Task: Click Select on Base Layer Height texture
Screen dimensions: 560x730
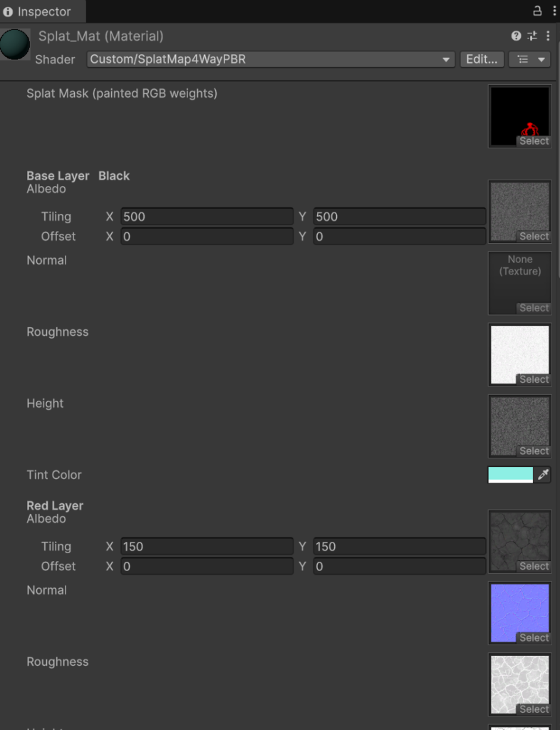Action: 534,451
